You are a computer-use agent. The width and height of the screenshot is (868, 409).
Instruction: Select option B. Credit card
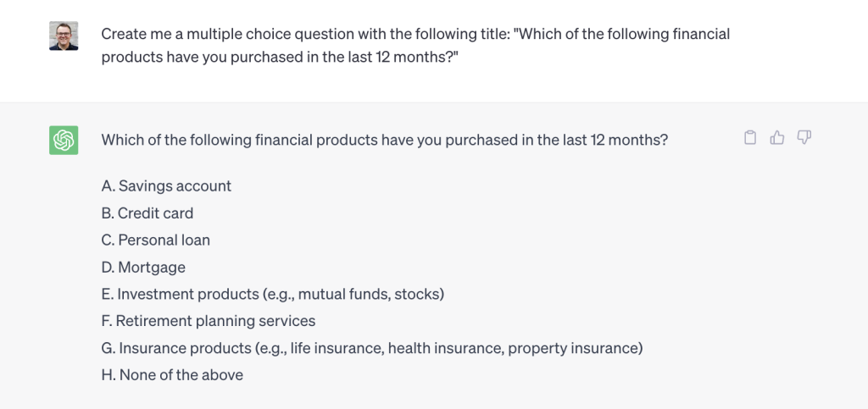tap(147, 213)
